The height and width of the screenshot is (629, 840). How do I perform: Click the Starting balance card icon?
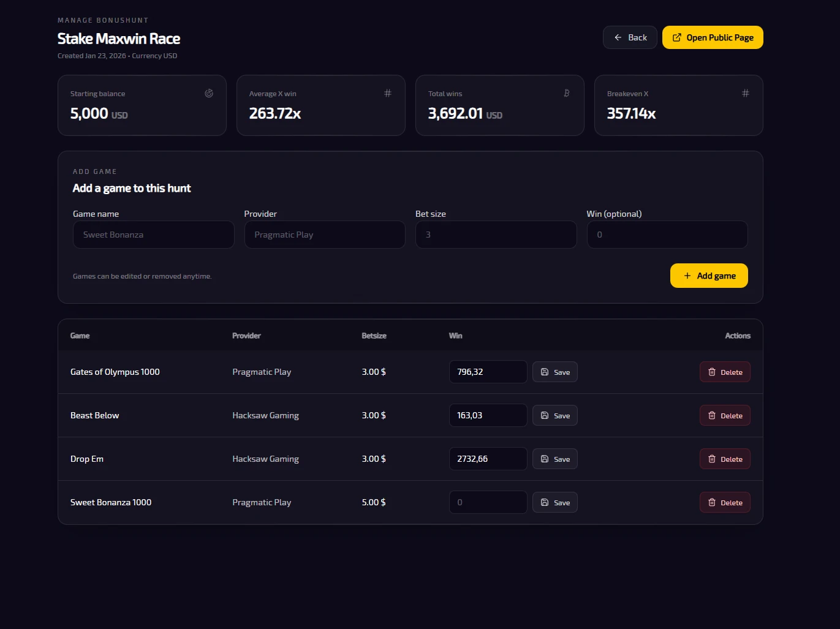click(209, 93)
